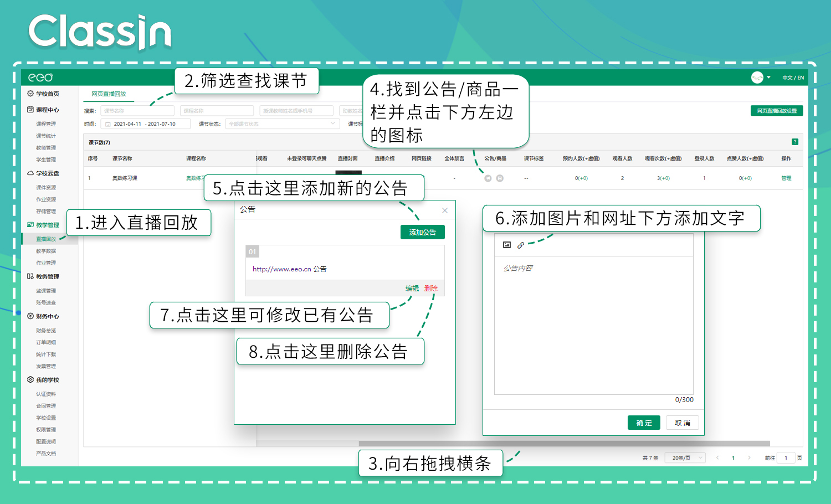Click the 前往 page number input
The image size is (831, 504).
[x=786, y=458]
